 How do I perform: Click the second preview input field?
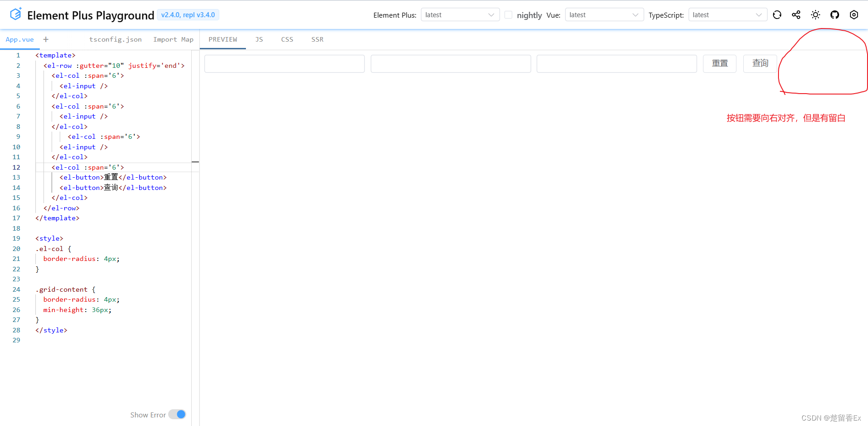451,64
